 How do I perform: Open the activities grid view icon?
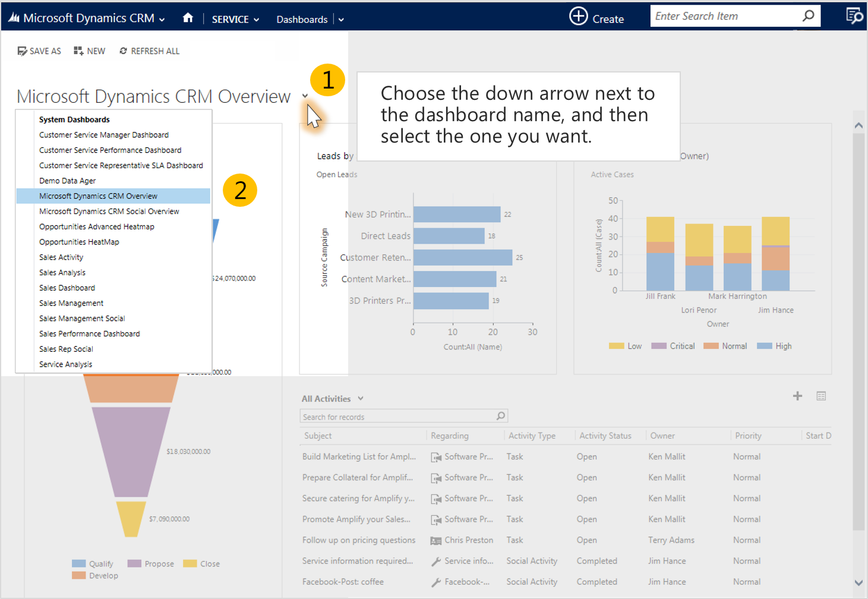pos(821,396)
